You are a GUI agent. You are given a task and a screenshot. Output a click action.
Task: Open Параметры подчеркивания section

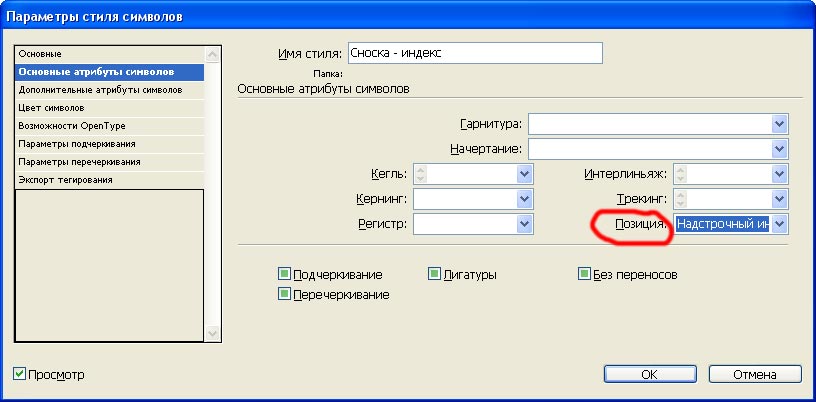pos(110,144)
